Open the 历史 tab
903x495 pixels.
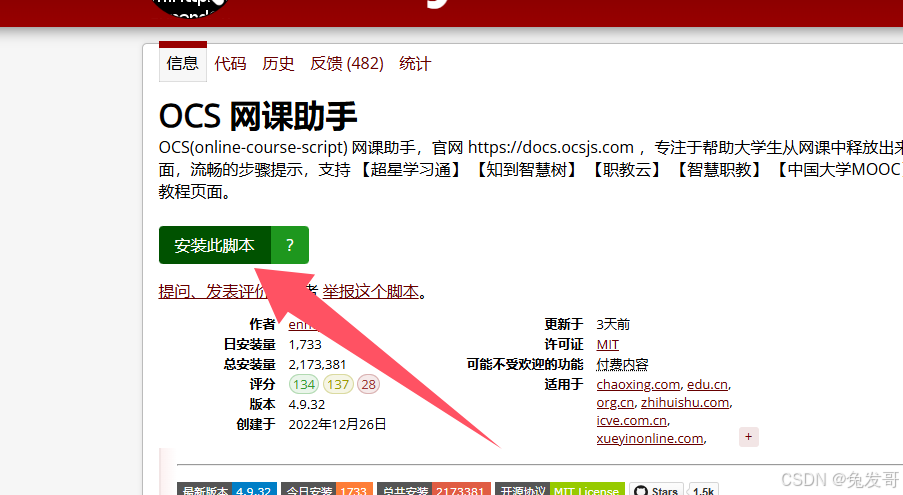(278, 63)
